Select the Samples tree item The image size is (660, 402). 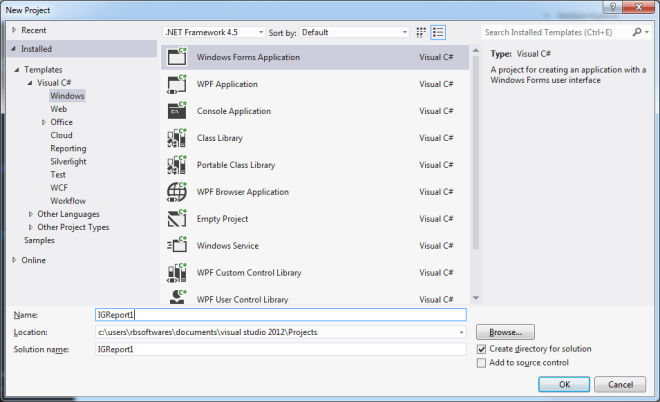click(x=39, y=240)
